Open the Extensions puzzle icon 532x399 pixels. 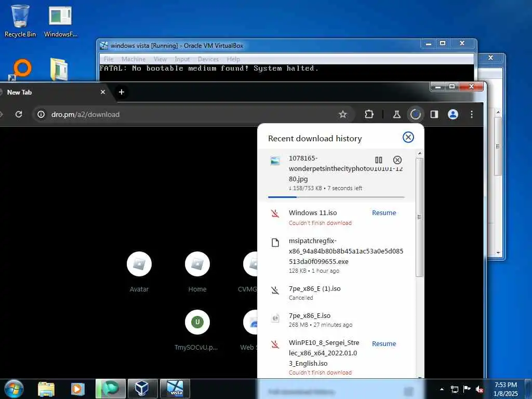coord(369,114)
